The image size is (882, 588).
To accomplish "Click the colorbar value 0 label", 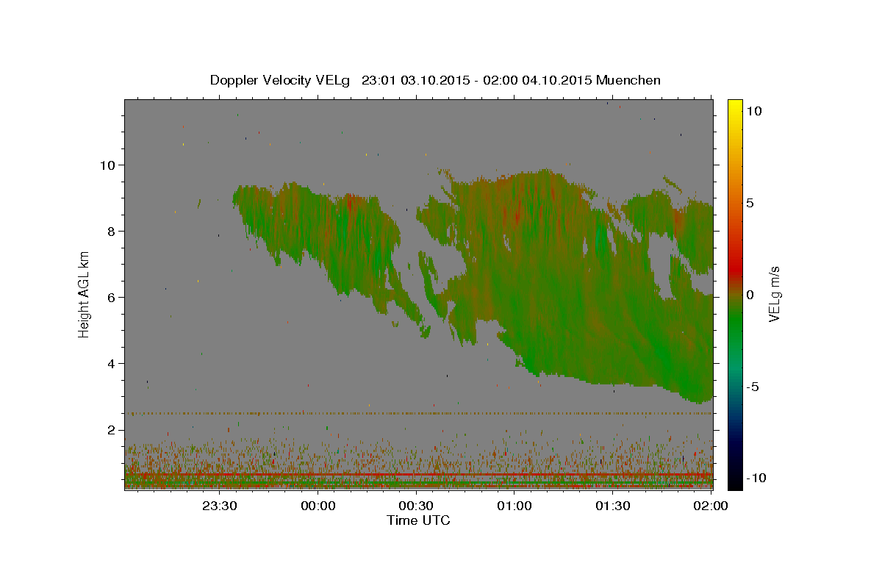I will [750, 295].
